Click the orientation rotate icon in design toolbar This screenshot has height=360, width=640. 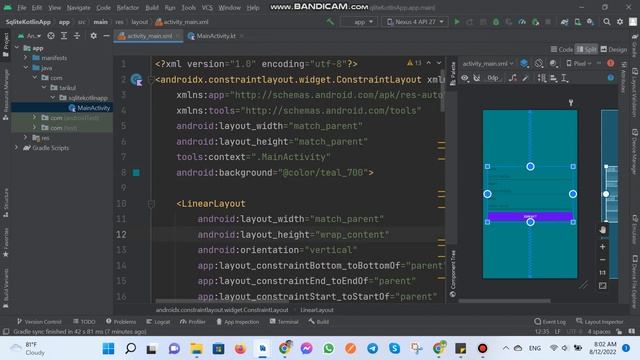tap(539, 63)
